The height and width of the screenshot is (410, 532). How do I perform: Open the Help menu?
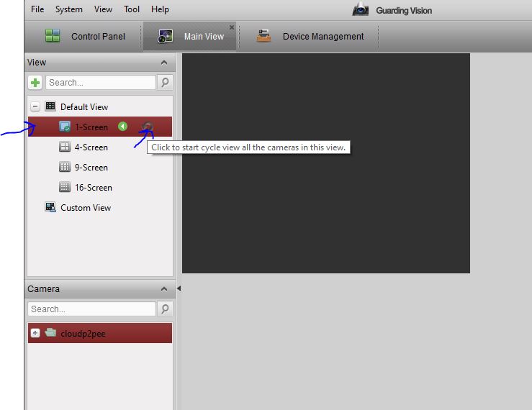pos(160,9)
